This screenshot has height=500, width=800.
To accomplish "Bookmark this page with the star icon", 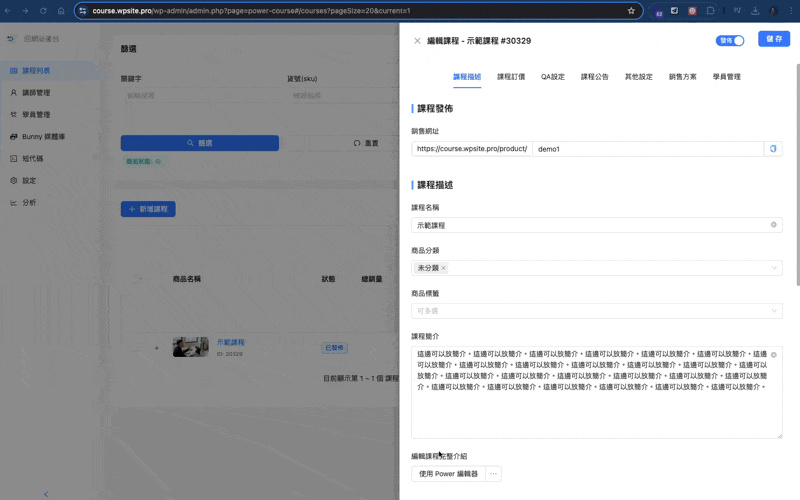I will tap(631, 10).
